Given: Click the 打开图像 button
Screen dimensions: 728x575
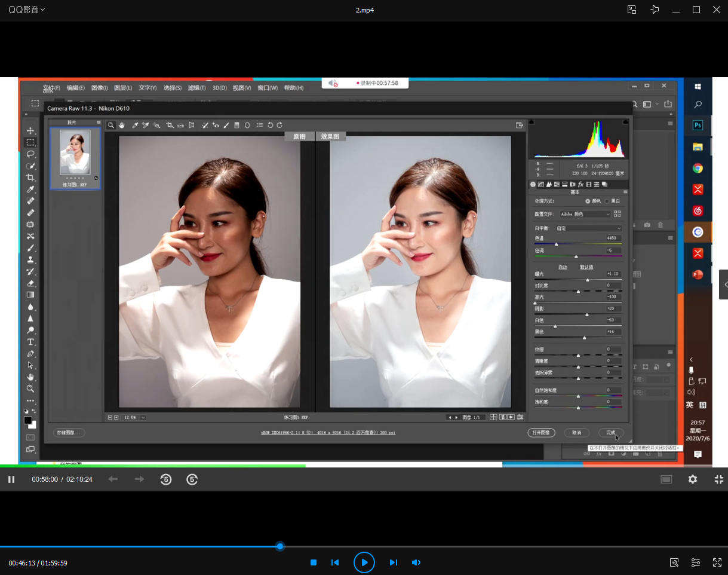Looking at the screenshot, I should (x=542, y=432).
